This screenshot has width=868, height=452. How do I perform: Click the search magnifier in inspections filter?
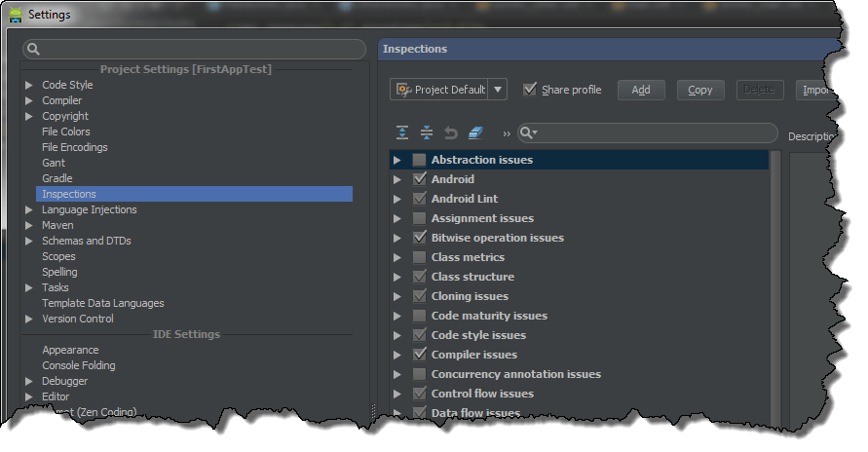[528, 132]
